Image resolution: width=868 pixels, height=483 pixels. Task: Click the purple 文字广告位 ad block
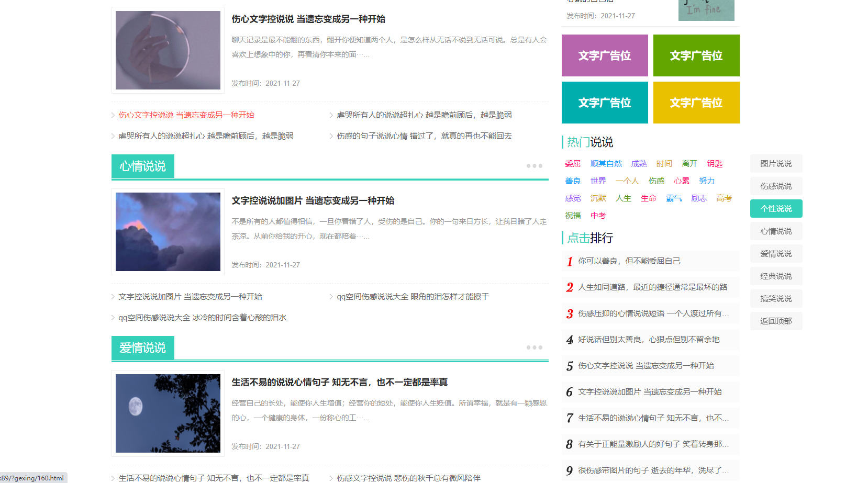coord(605,55)
